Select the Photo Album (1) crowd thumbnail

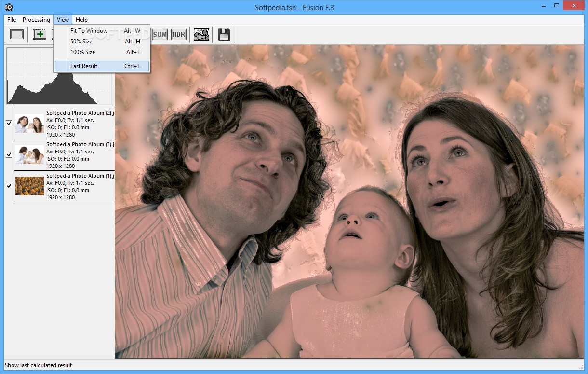[29, 186]
